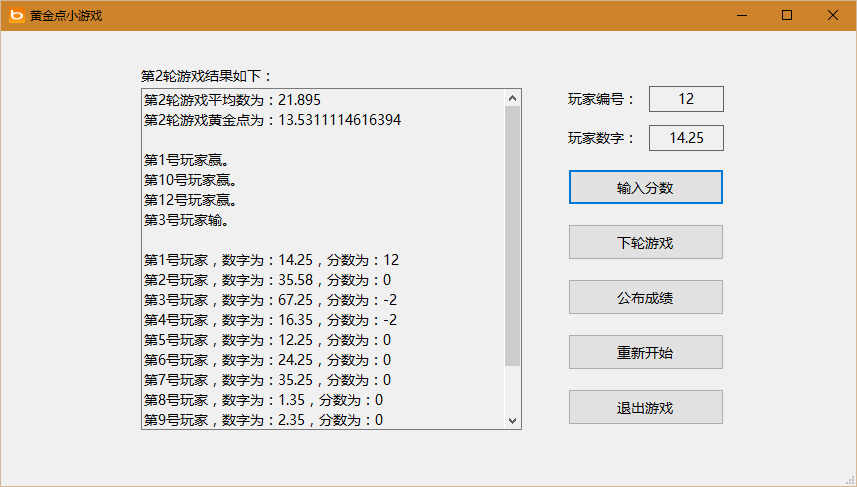
Task: Click the app icon in title bar
Action: 17,15
